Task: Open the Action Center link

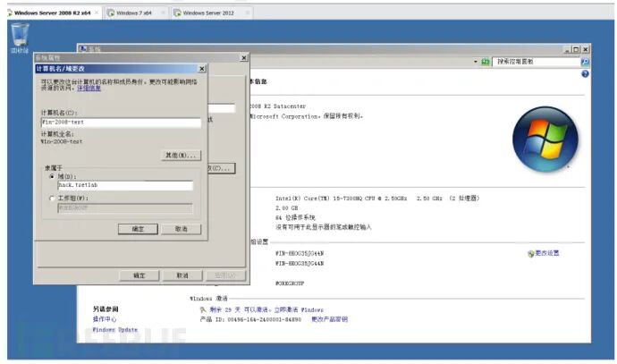Action: tap(105, 319)
